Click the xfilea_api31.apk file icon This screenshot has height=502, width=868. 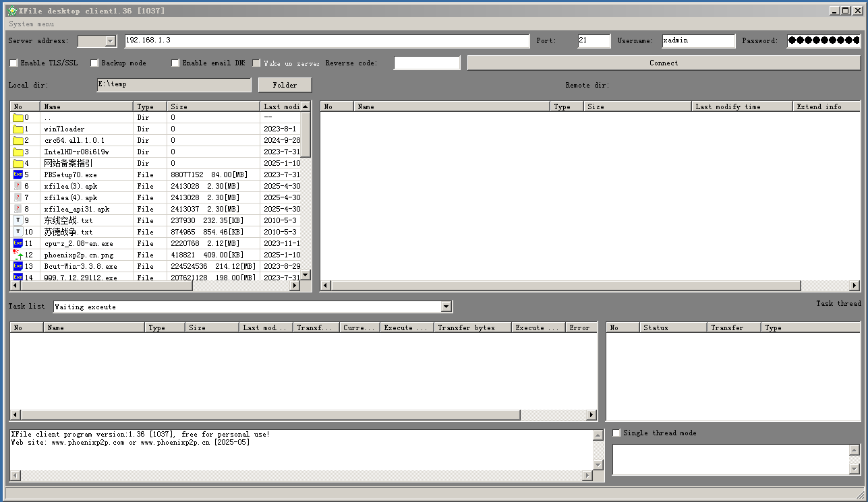pyautogui.click(x=18, y=210)
